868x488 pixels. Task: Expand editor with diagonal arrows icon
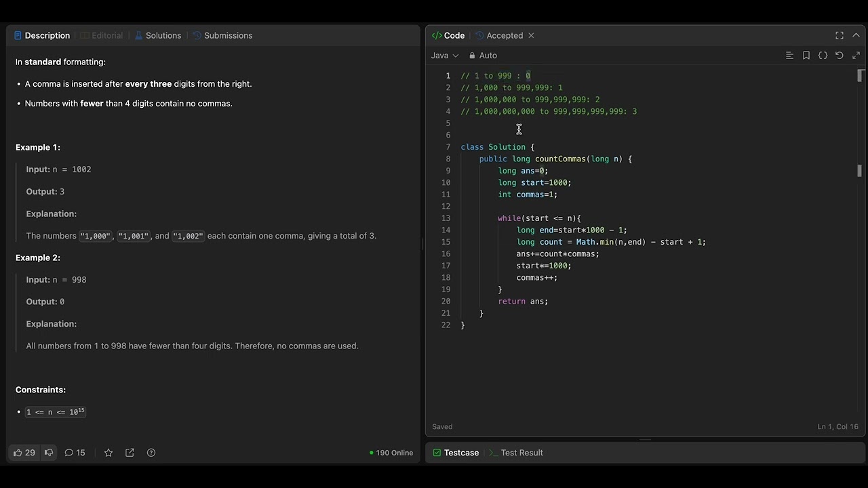(x=856, y=56)
